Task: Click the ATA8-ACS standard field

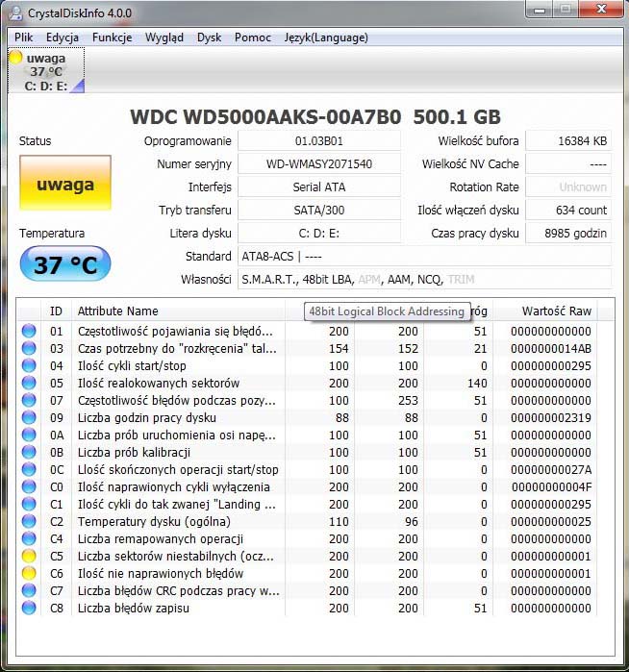Action: [424, 257]
